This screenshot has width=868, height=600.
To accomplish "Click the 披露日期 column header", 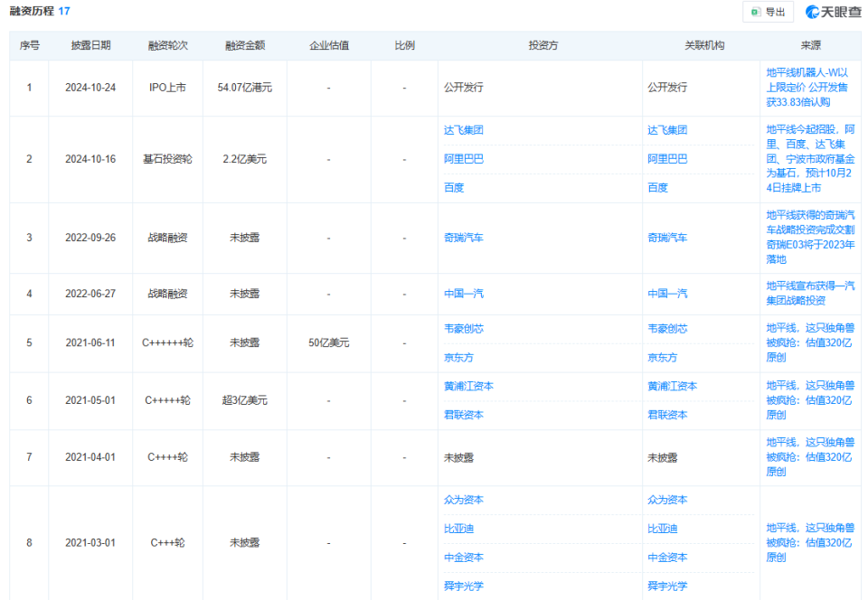I will coord(90,45).
